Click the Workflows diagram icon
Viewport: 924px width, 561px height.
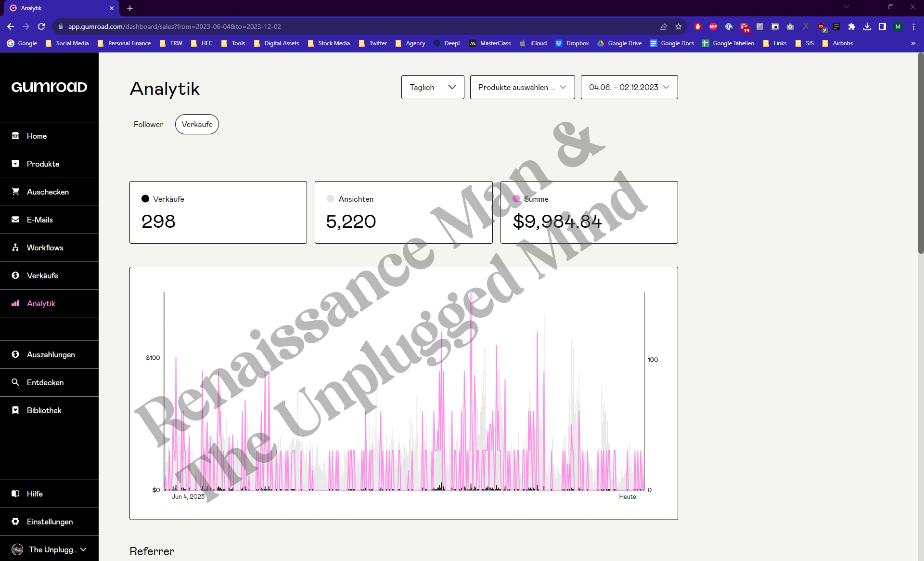pos(15,248)
